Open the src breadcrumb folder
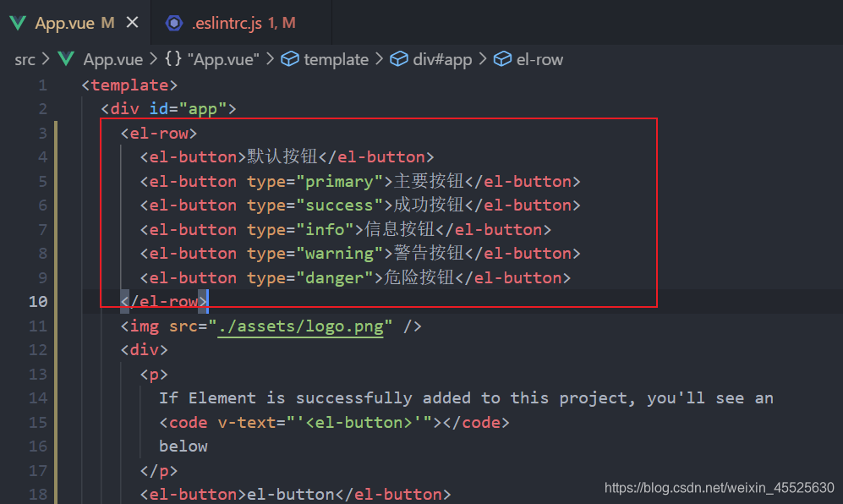843x504 pixels. (x=25, y=59)
